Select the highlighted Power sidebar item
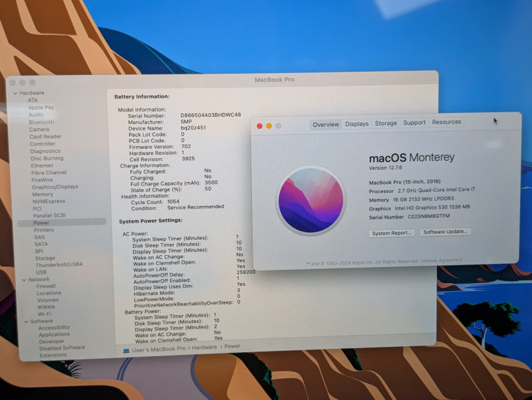The height and width of the screenshot is (400, 532). pyautogui.click(x=62, y=223)
